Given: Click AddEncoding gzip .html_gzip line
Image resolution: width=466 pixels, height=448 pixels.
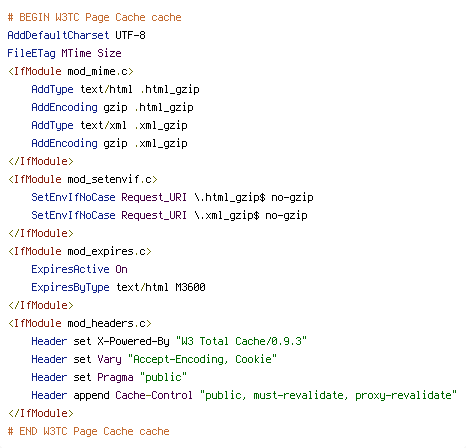Looking at the screenshot, I should [112, 107].
